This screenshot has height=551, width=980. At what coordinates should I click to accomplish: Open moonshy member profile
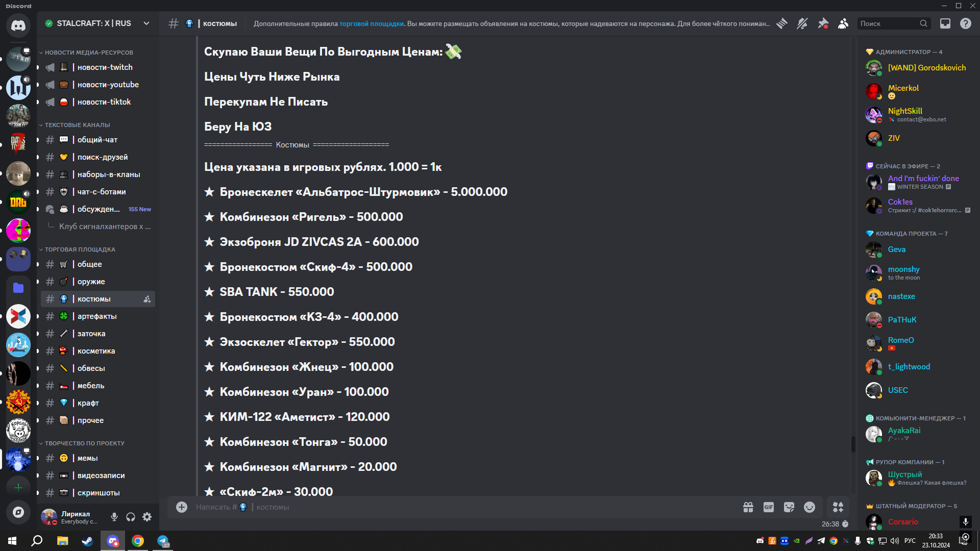920,273
